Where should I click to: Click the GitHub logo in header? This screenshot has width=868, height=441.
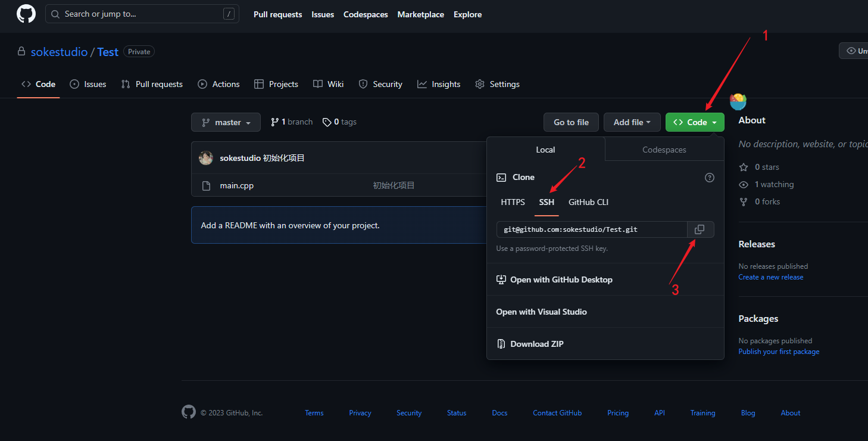coord(26,14)
